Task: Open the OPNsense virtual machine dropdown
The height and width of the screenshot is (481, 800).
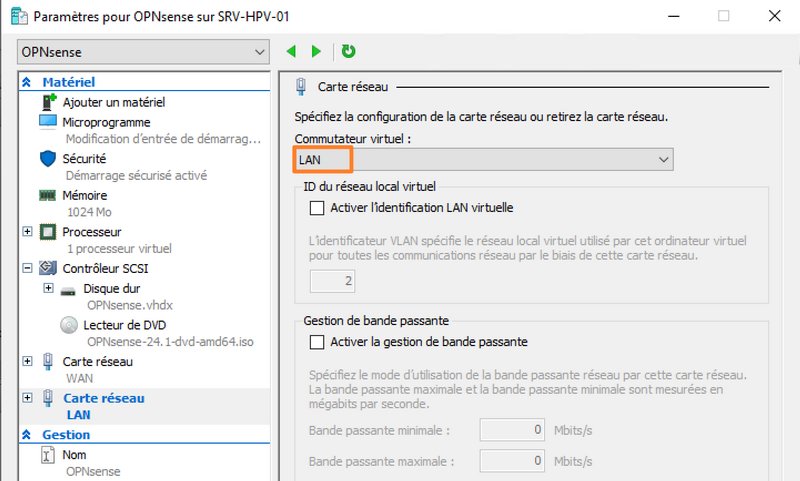Action: (143, 52)
